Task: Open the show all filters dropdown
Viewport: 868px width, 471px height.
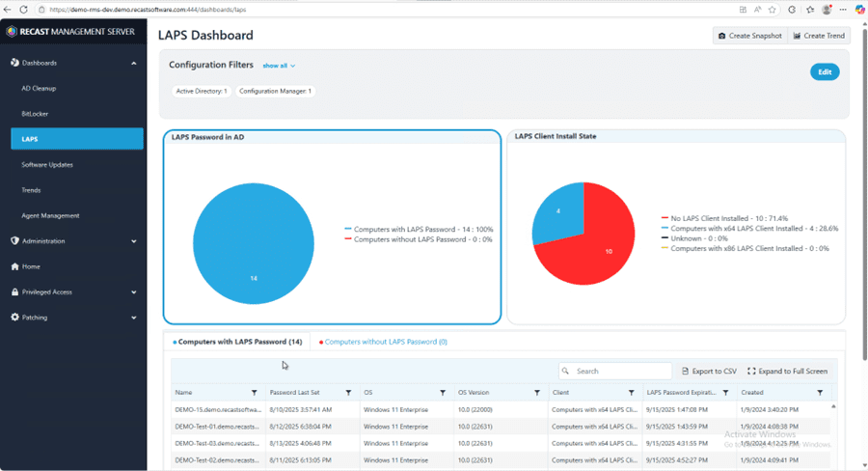Action: coord(279,66)
